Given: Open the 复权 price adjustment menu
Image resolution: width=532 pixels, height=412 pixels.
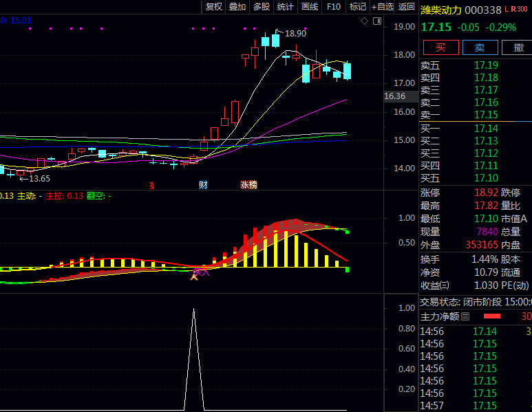Looking at the screenshot, I should (x=214, y=7).
